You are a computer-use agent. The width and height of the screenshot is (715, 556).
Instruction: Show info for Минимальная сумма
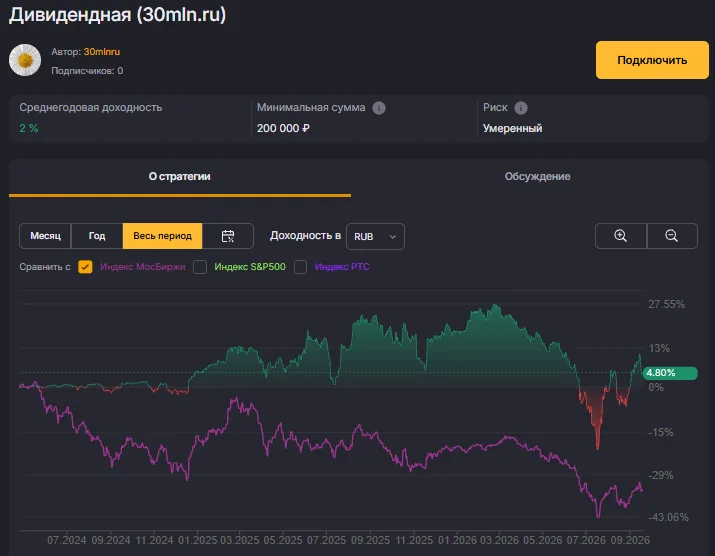pyautogui.click(x=378, y=108)
